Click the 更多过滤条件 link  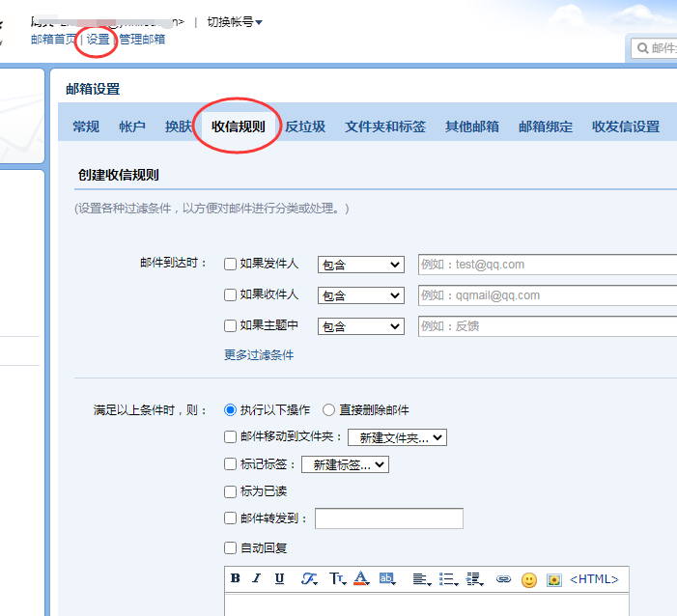(x=259, y=355)
